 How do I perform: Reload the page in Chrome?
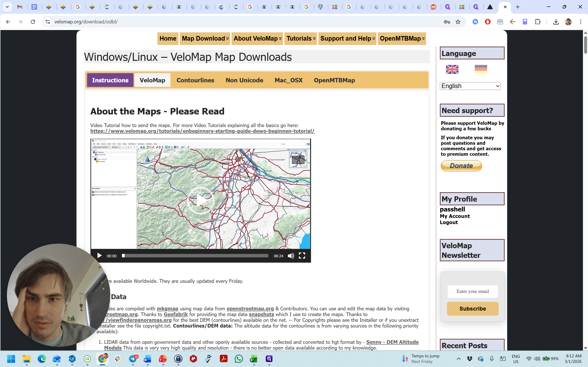pyautogui.click(x=33, y=22)
